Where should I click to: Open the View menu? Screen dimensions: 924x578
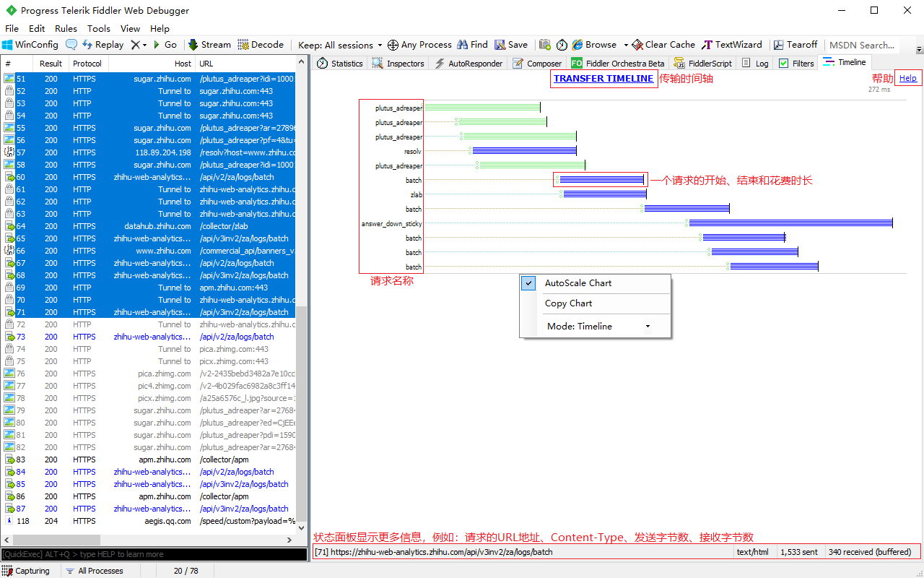[x=131, y=29]
